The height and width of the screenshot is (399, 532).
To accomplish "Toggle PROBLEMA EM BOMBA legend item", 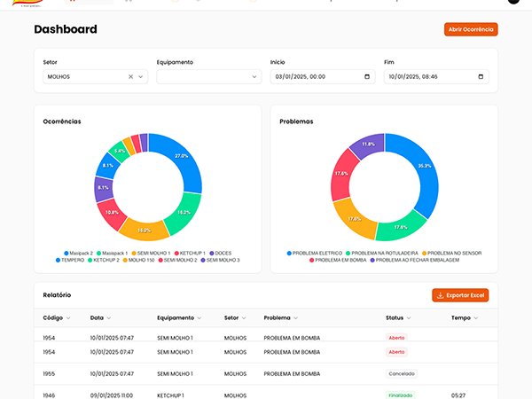I will tap(336, 260).
